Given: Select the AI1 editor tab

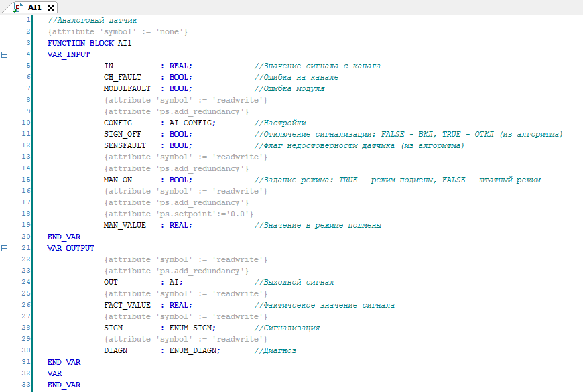Looking at the screenshot, I should click(x=34, y=7).
